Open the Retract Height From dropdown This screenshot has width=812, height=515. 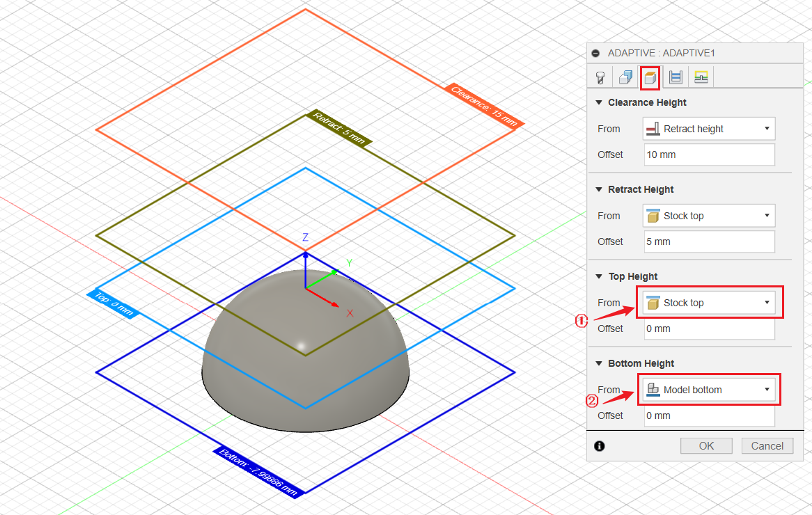pyautogui.click(x=708, y=216)
